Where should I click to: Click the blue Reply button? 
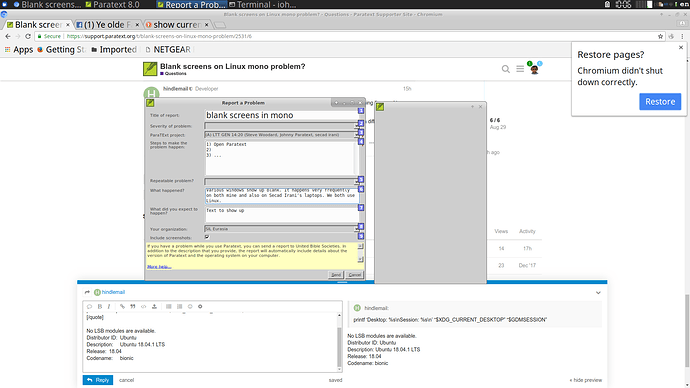(x=98, y=380)
